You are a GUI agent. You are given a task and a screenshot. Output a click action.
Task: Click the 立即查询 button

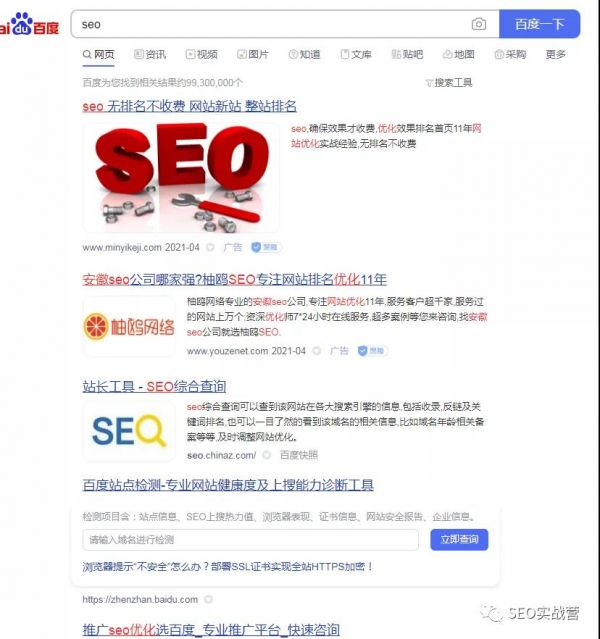tap(459, 539)
